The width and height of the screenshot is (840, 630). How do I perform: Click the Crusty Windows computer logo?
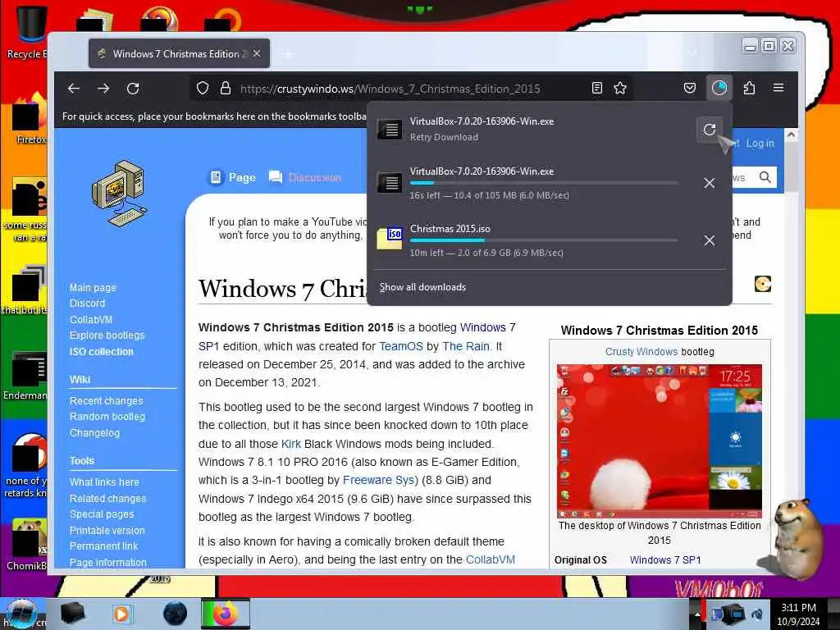[119, 193]
